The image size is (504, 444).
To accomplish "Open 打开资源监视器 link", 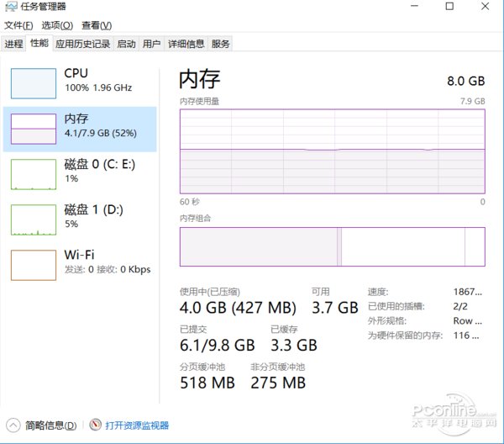I will coord(137,425).
